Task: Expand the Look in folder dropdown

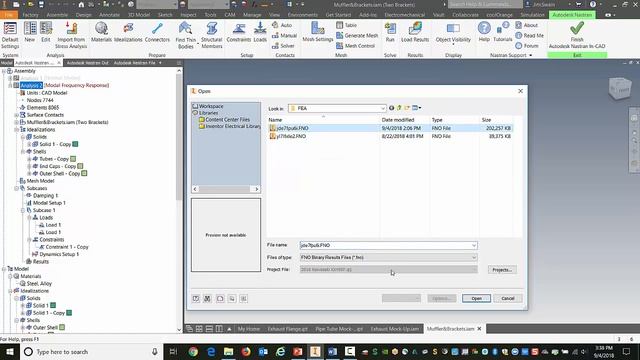Action: point(383,108)
